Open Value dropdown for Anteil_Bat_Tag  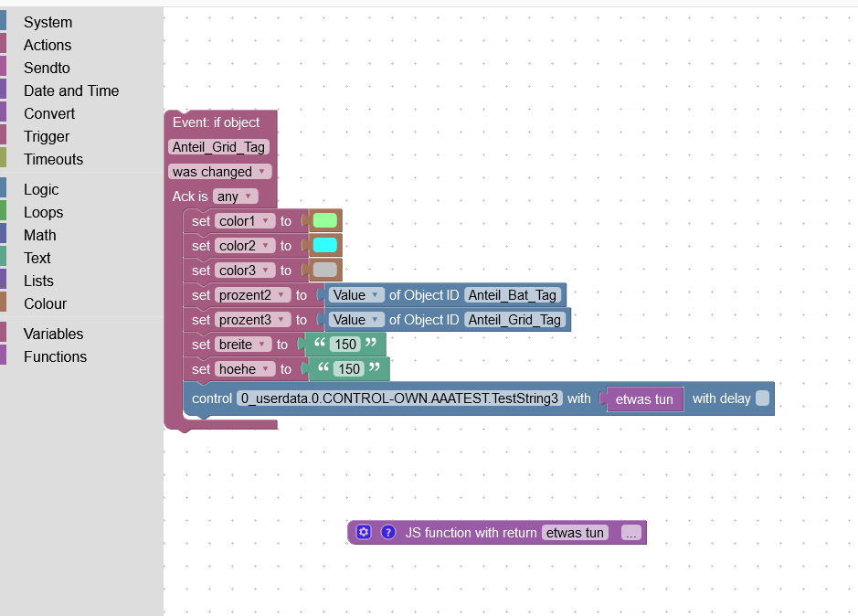tap(356, 295)
